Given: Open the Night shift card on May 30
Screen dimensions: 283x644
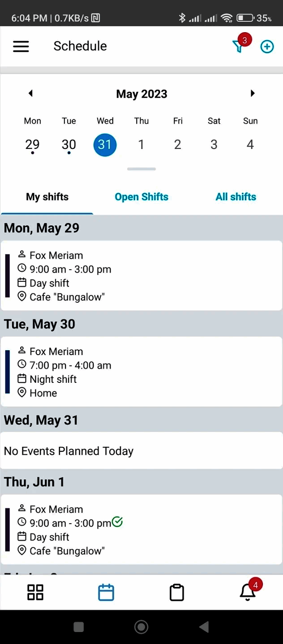Looking at the screenshot, I should [141, 372].
